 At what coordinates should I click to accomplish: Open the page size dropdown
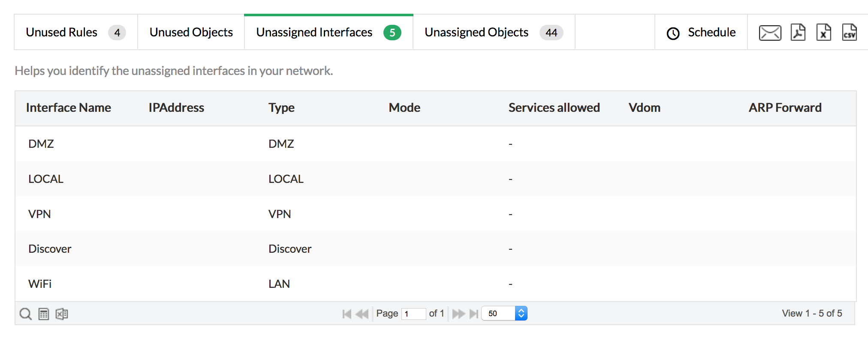click(x=504, y=313)
